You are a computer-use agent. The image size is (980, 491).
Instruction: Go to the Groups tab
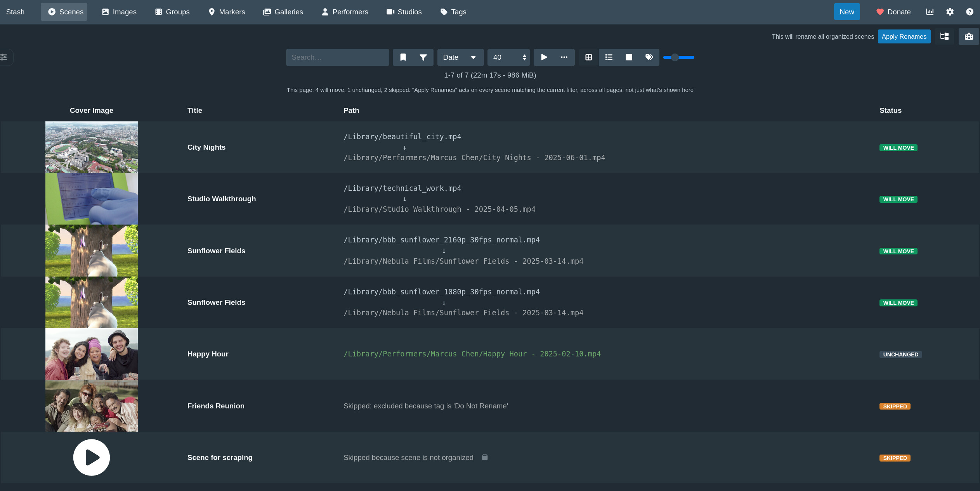tap(173, 12)
